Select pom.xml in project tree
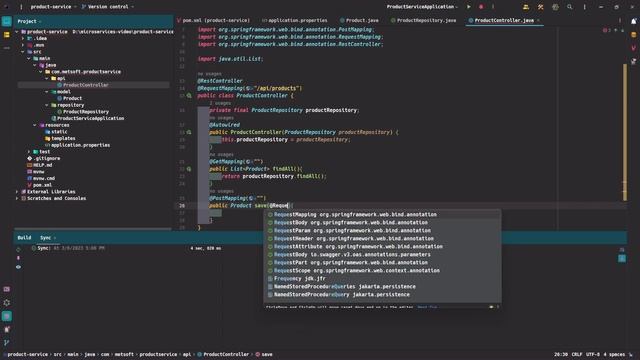Viewport: 640px width, 360px height. pos(42,185)
